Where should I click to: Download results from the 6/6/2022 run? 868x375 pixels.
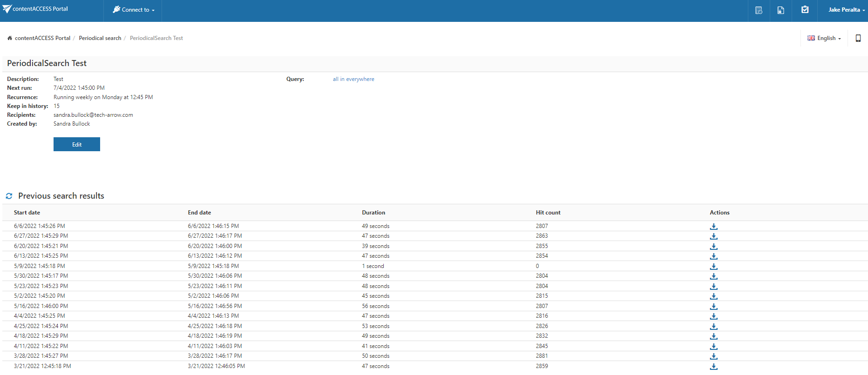tap(713, 227)
